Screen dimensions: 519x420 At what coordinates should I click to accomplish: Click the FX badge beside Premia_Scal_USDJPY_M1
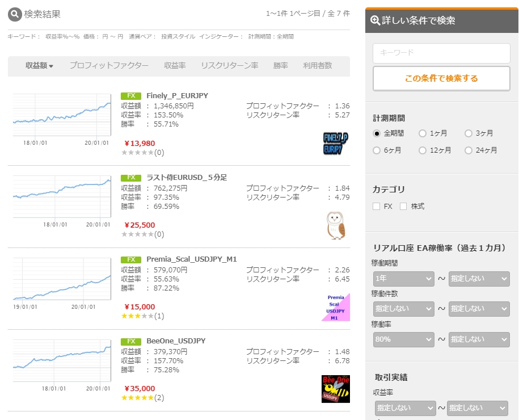(x=131, y=259)
